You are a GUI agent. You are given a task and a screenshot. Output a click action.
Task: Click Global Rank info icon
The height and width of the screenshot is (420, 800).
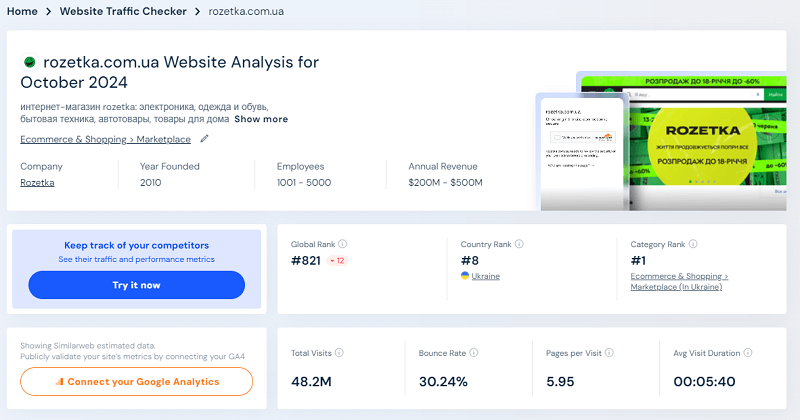pyautogui.click(x=342, y=244)
